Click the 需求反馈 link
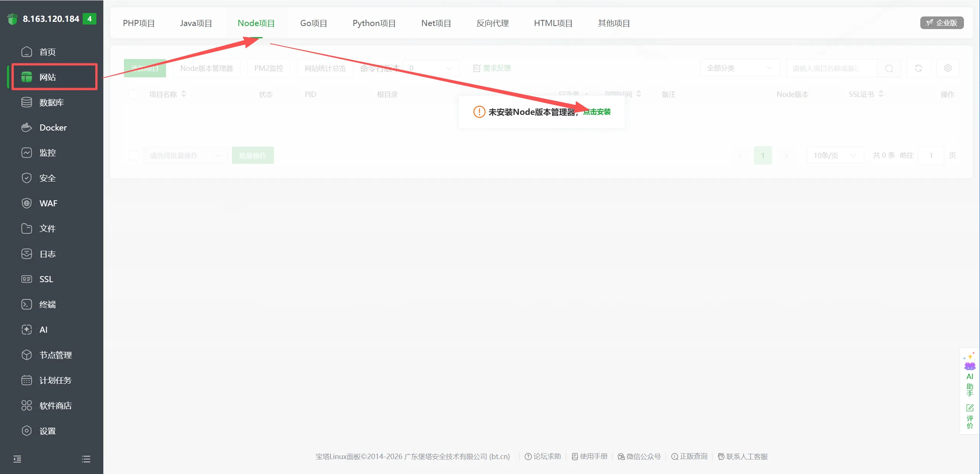Viewport: 980px width, 474px height. pyautogui.click(x=492, y=68)
